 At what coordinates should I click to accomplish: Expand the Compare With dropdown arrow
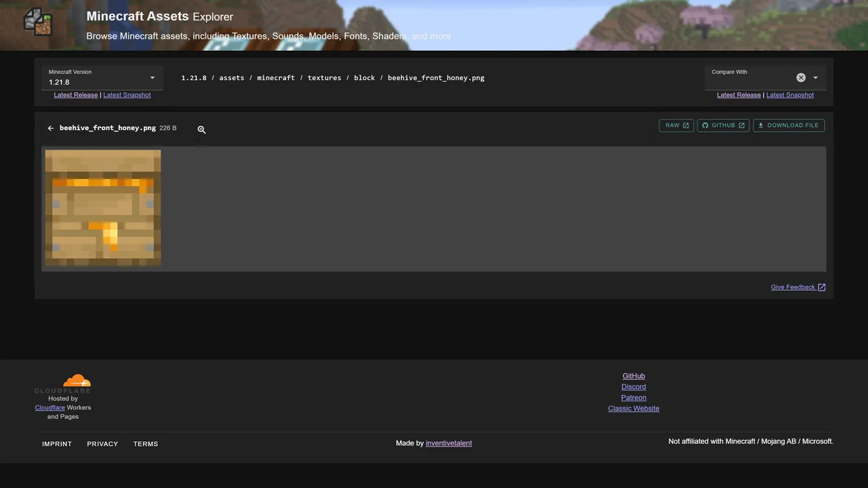[815, 78]
